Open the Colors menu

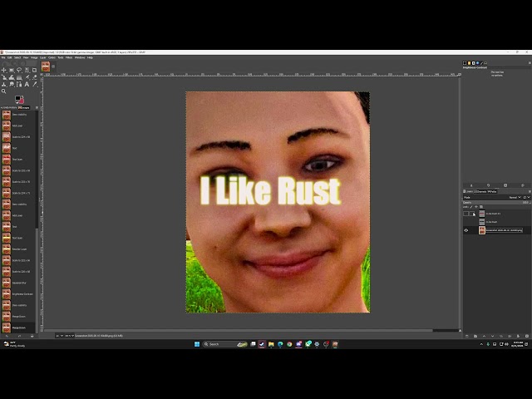pos(52,57)
